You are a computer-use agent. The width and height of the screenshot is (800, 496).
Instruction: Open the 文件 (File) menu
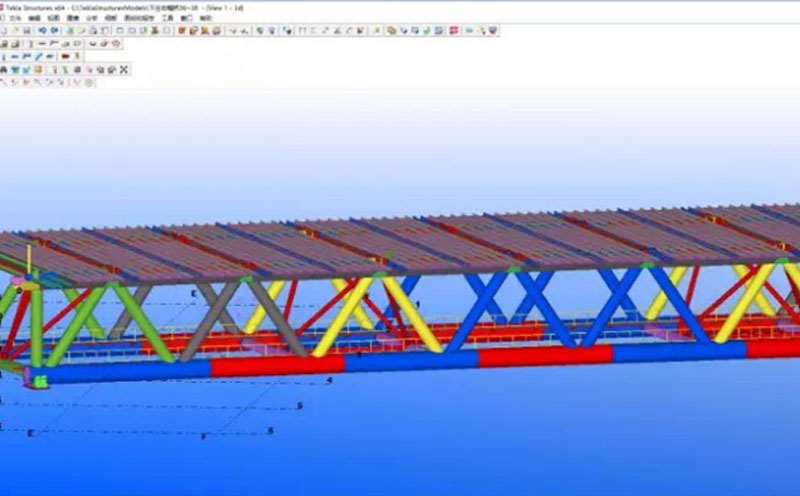[x=14, y=18]
